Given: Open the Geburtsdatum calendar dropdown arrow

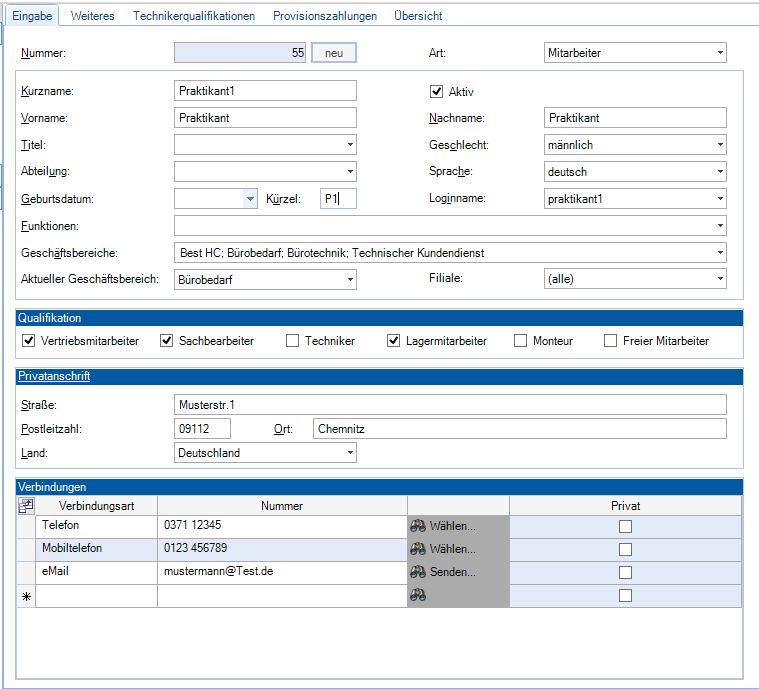Looking at the screenshot, I should (x=250, y=199).
